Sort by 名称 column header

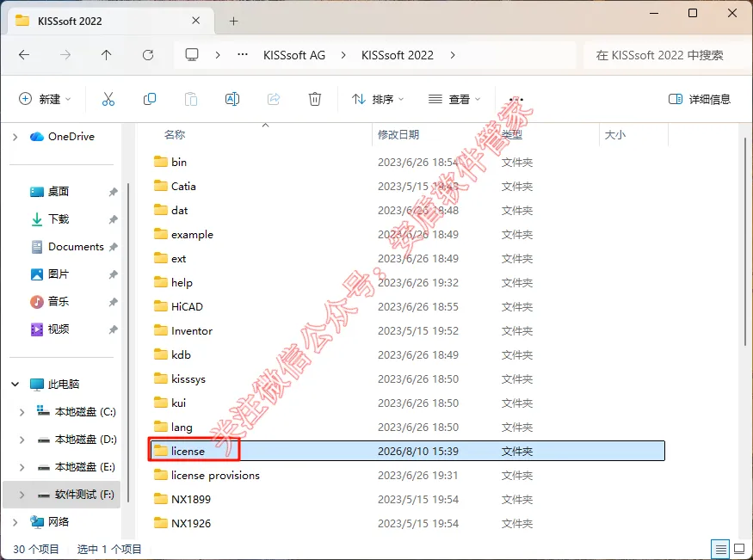click(x=175, y=135)
